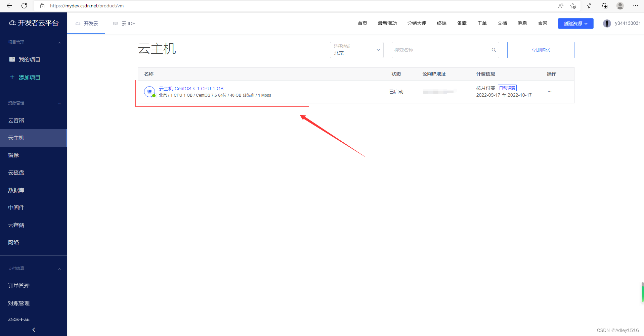Open the 选择地域 region selector

pyautogui.click(x=356, y=50)
